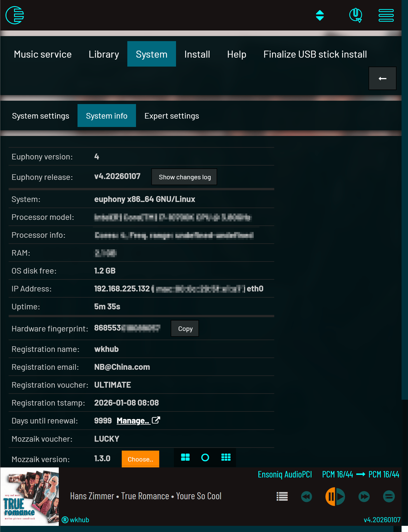Select the nine-tile grid layout icon
This screenshot has width=408, height=532.
226,458
